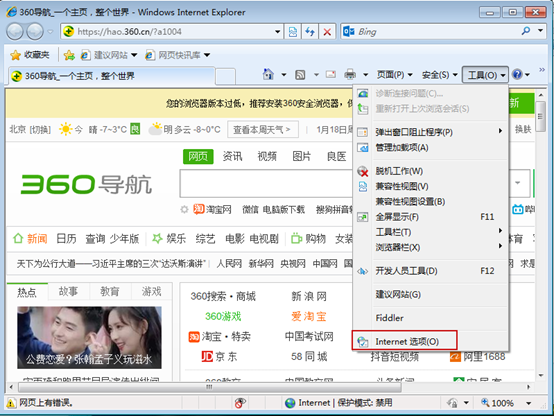Click the 工具(O) command bar button
554x416 pixels.
[x=485, y=75]
